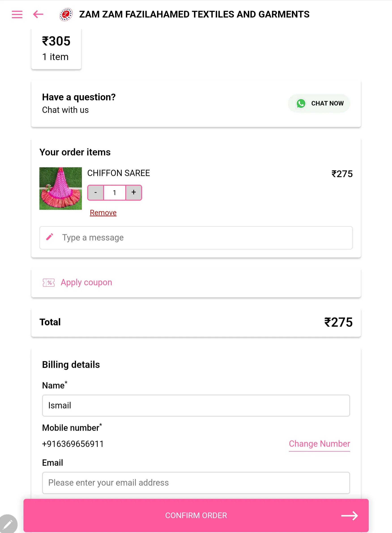Click the Name field showing Ismail

pyautogui.click(x=196, y=405)
